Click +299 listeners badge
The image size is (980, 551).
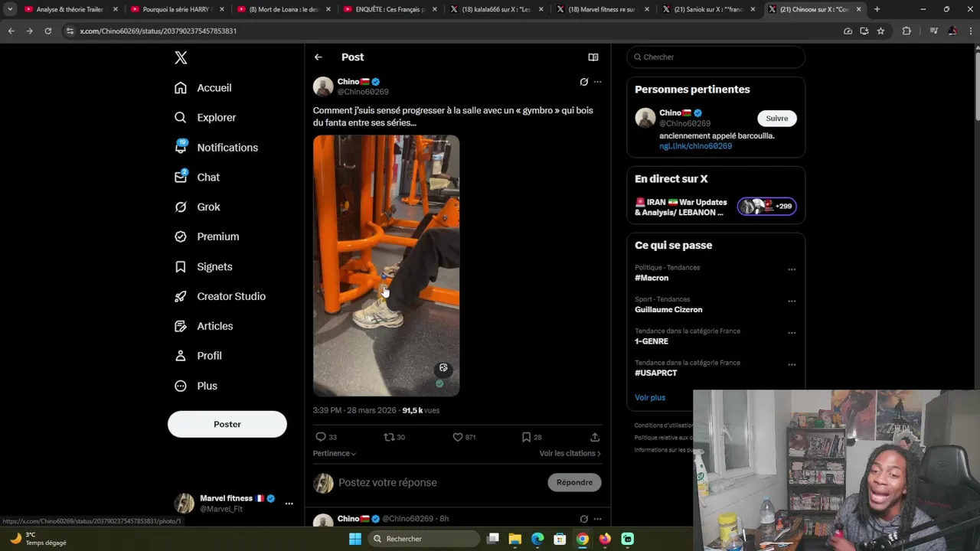pyautogui.click(x=767, y=206)
